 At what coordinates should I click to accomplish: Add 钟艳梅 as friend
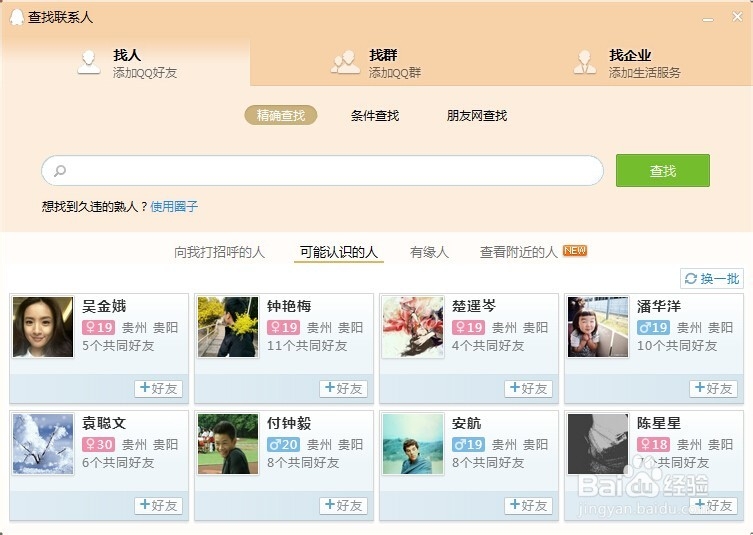pos(343,389)
